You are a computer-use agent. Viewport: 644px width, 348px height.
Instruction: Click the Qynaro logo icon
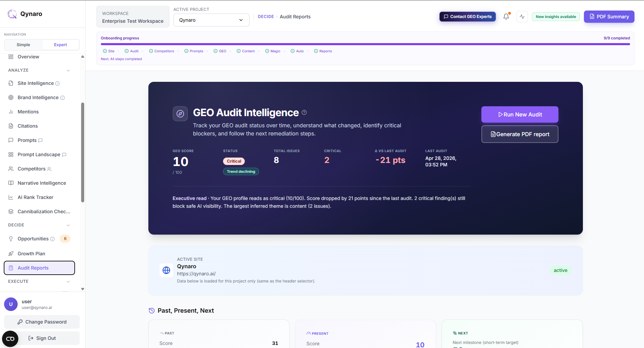pyautogui.click(x=12, y=14)
